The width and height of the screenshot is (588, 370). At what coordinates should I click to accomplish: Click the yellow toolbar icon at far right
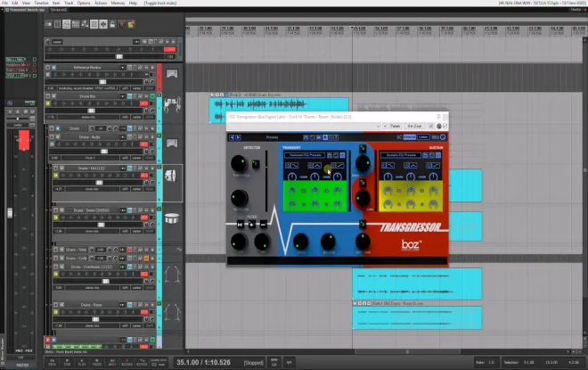[131, 24]
